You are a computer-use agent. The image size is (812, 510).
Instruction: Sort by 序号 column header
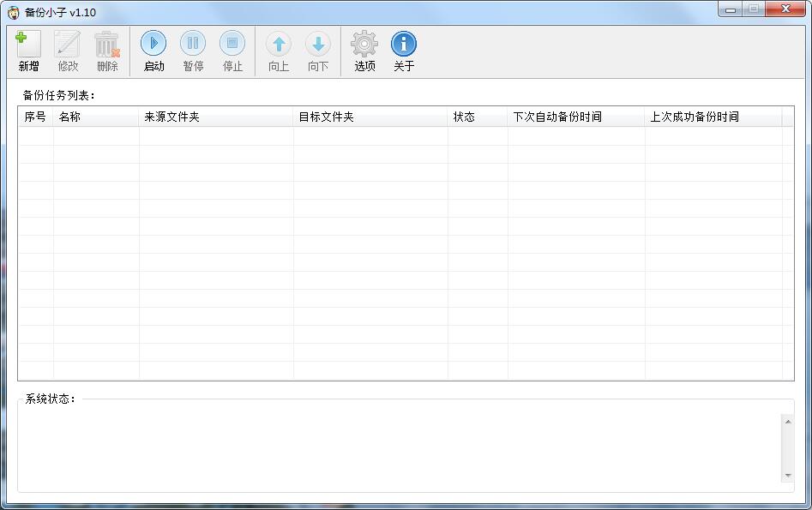click(36, 117)
